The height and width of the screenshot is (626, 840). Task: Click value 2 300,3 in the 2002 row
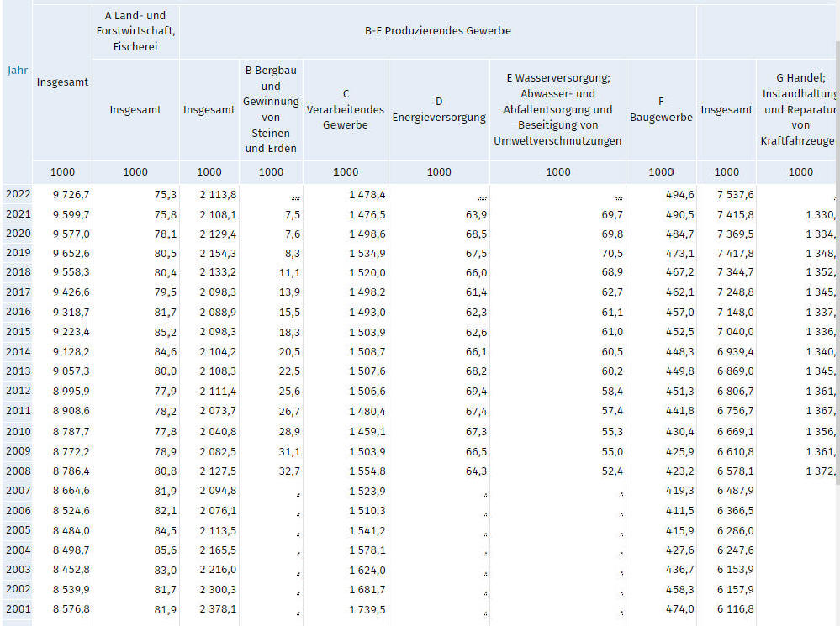point(218,590)
